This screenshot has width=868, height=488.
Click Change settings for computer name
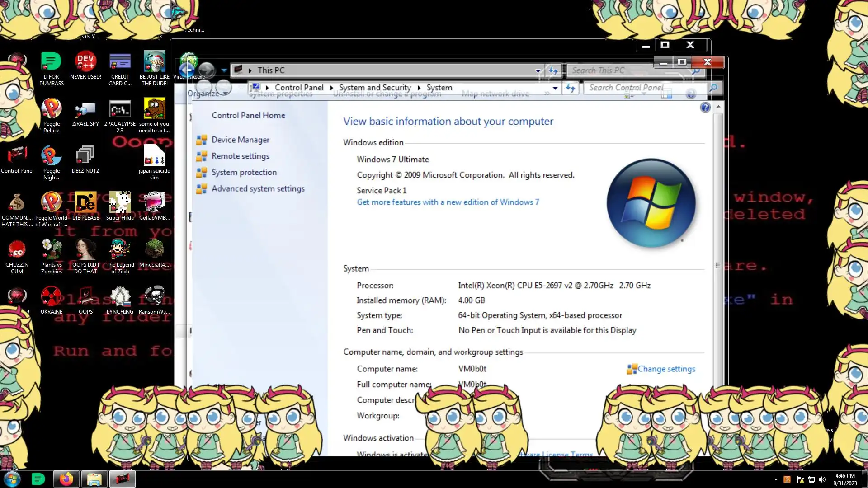click(666, 369)
